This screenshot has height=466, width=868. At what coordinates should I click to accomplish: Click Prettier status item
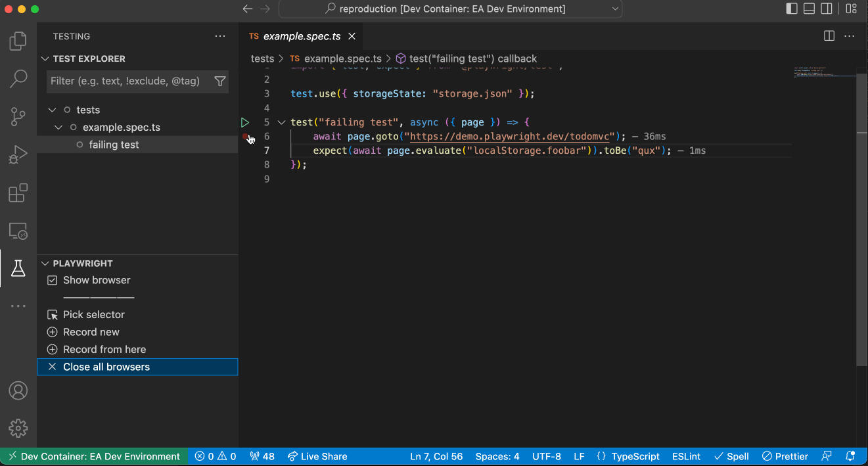(785, 456)
